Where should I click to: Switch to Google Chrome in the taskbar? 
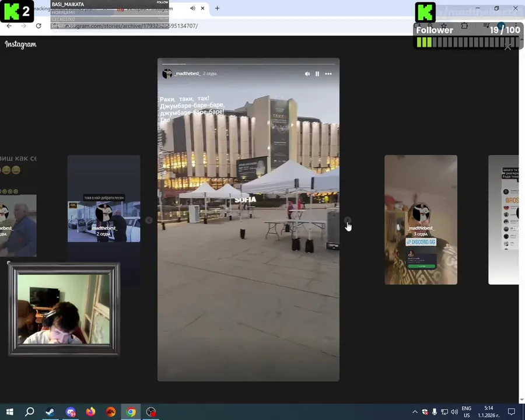131,412
